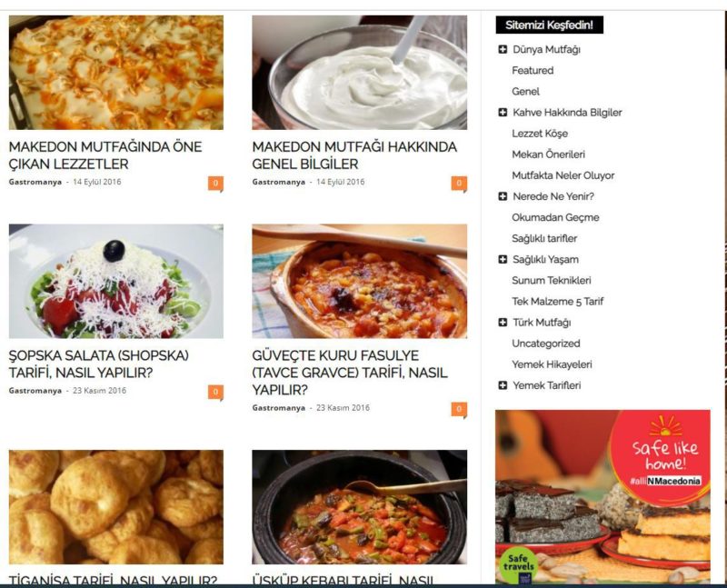Image resolution: width=727 pixels, height=588 pixels.
Task: Open the Lezzet Köşe category
Action: pyautogui.click(x=540, y=134)
